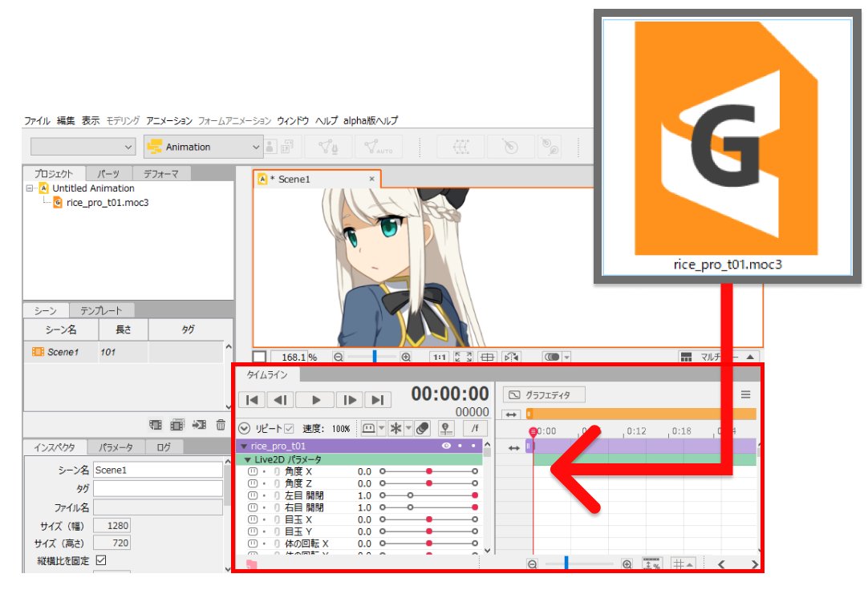The height and width of the screenshot is (598, 868).
Task: Click the delete scene trash icon
Action: pyautogui.click(x=221, y=425)
